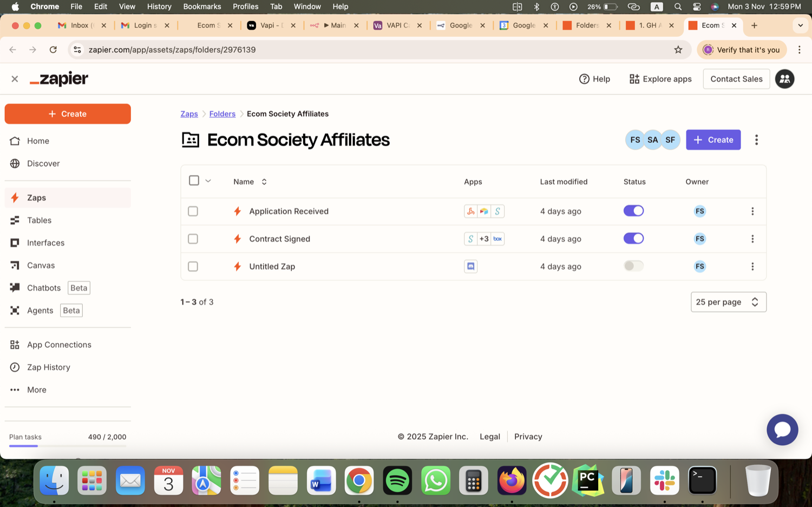Open App Connections in the sidebar
This screenshot has width=812, height=507.
[x=68, y=345]
